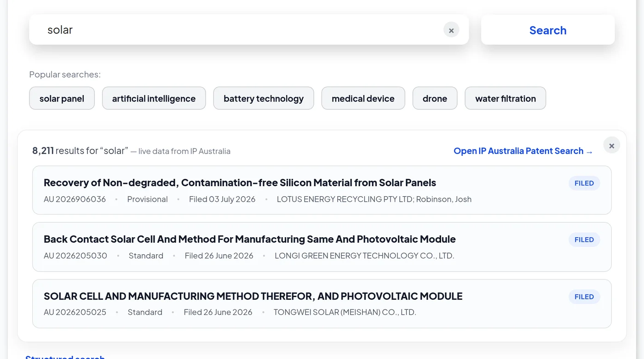Select the "drone" popular search chip

pyautogui.click(x=435, y=98)
